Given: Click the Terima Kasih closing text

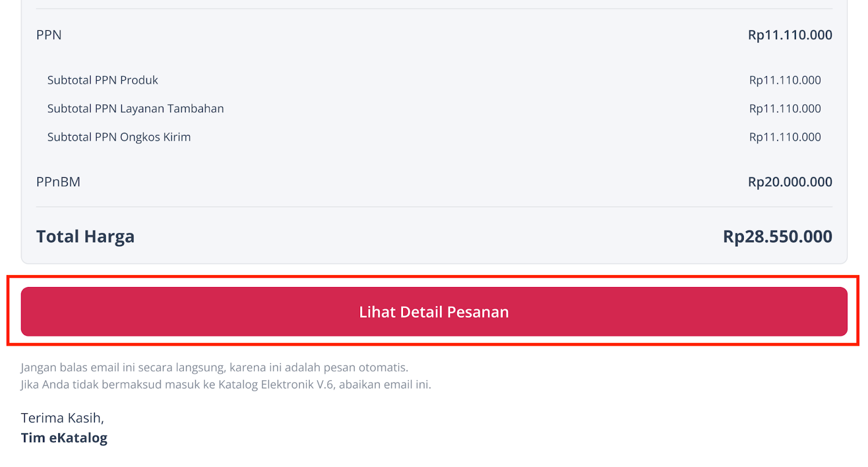Looking at the screenshot, I should tap(62, 418).
